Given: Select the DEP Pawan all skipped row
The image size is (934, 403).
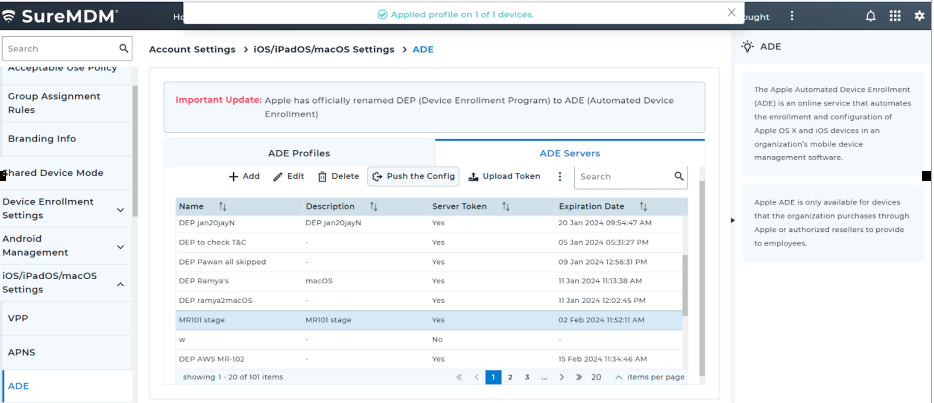Looking at the screenshot, I should (x=429, y=262).
